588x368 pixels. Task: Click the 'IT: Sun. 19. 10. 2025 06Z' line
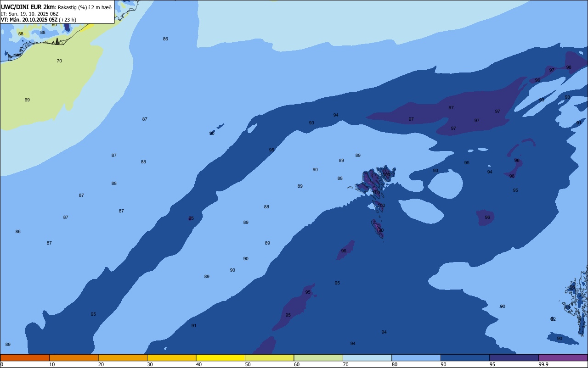pos(29,14)
